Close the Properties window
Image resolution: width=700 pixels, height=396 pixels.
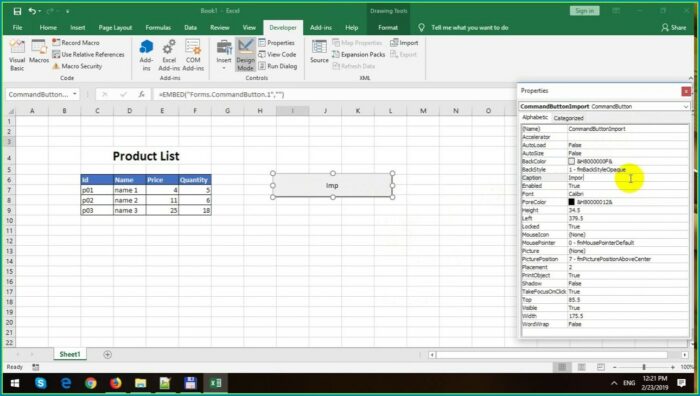tap(686, 92)
